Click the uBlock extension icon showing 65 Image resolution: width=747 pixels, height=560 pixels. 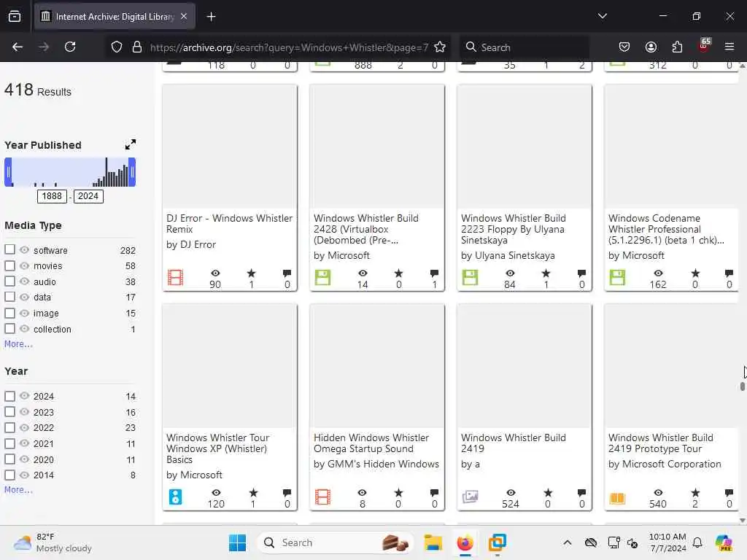pos(704,46)
